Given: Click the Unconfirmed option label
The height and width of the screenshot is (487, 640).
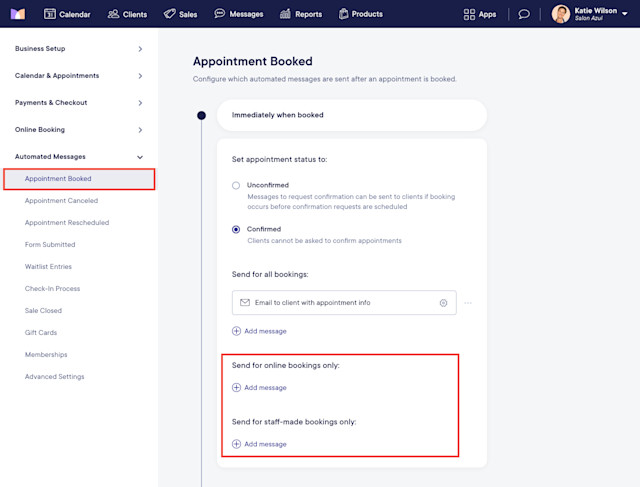Looking at the screenshot, I should point(268,185).
